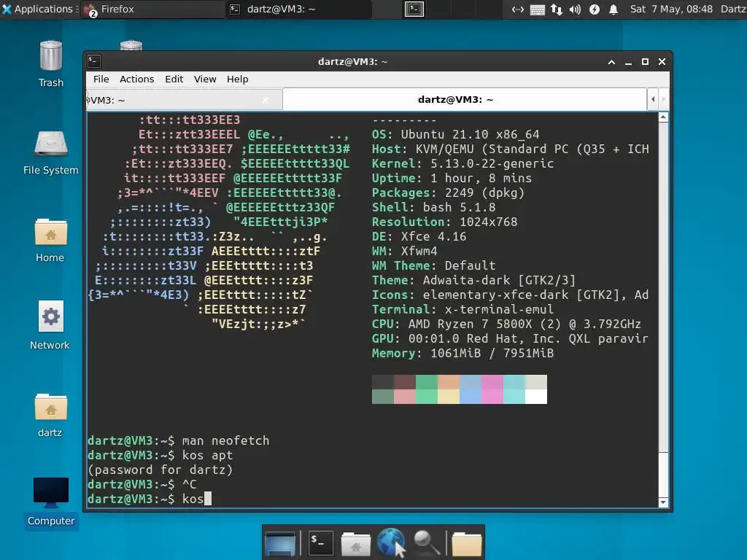Image resolution: width=747 pixels, height=560 pixels.
Task: Click Show Desktop icon in bottom dock
Action: click(x=280, y=542)
